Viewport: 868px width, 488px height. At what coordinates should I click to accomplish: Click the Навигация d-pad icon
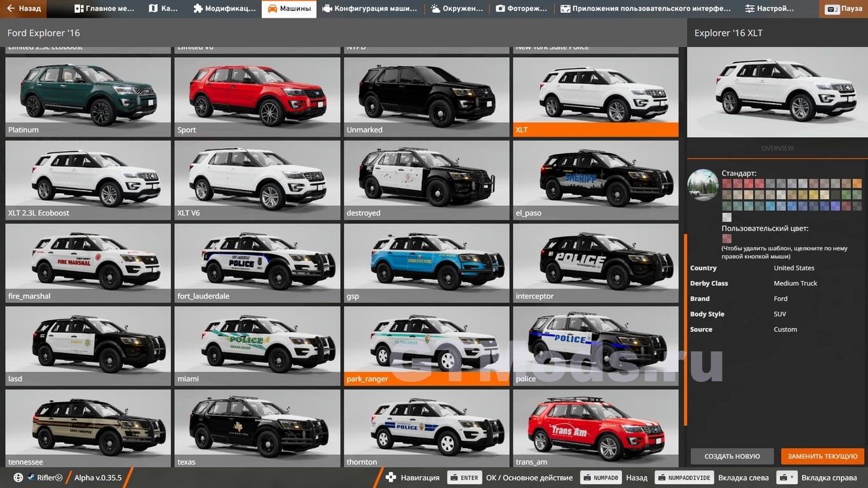(x=391, y=477)
